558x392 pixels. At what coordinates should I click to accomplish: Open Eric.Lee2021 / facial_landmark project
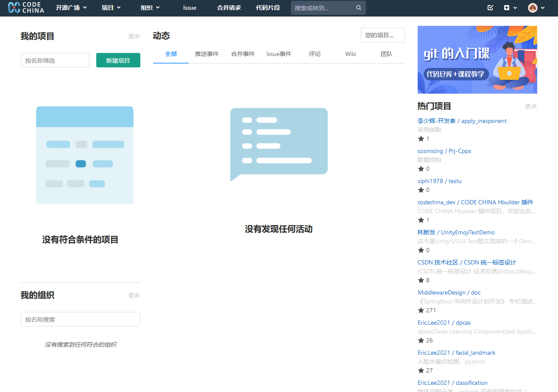[457, 353]
